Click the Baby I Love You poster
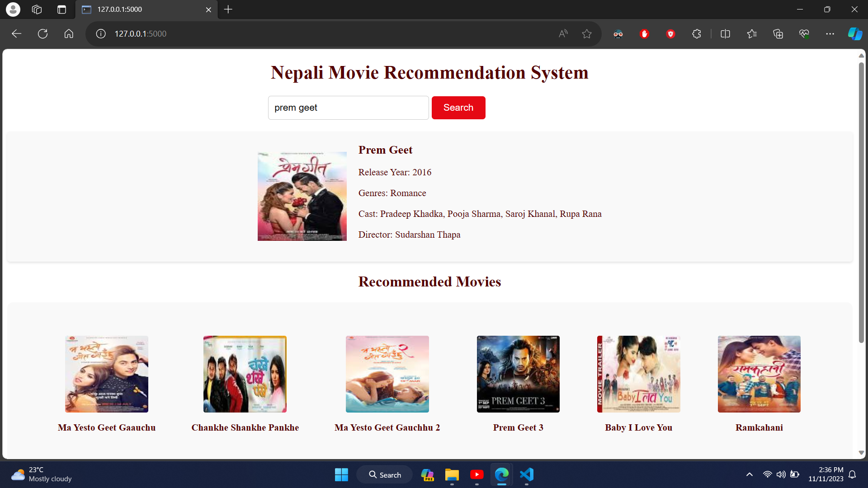Image resolution: width=868 pixels, height=488 pixels. coord(638,374)
